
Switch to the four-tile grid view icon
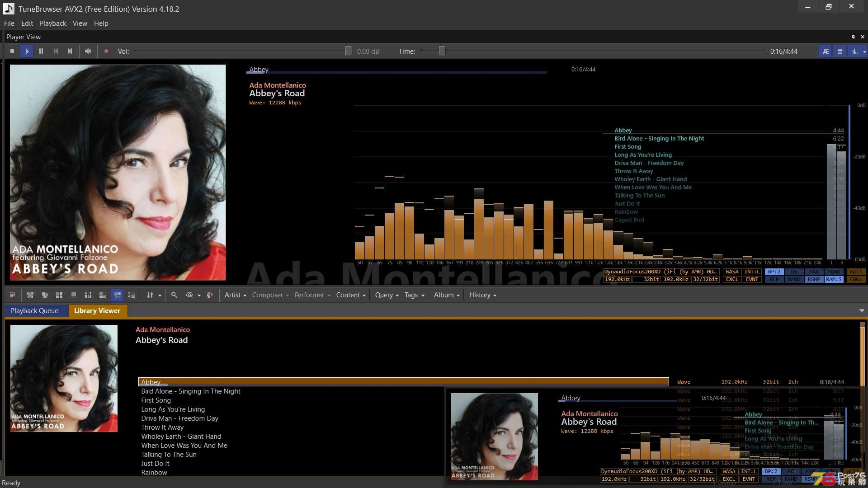tap(59, 295)
